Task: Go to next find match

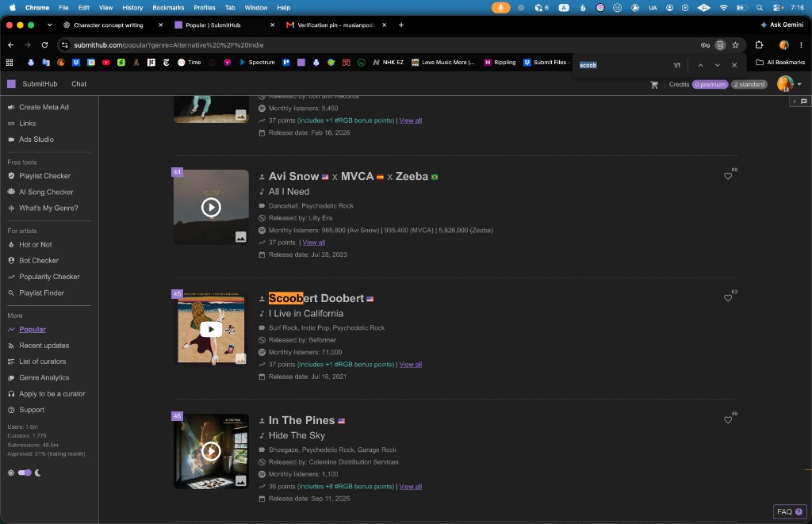Action: pos(717,65)
